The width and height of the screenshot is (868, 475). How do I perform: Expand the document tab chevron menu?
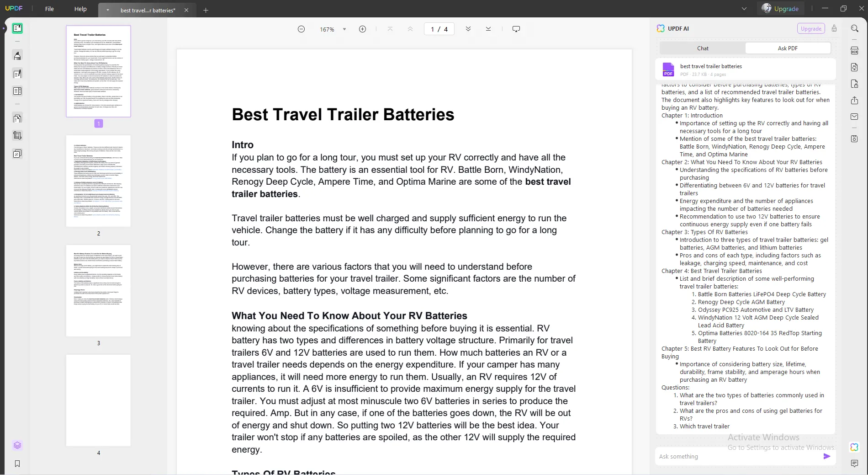[108, 10]
